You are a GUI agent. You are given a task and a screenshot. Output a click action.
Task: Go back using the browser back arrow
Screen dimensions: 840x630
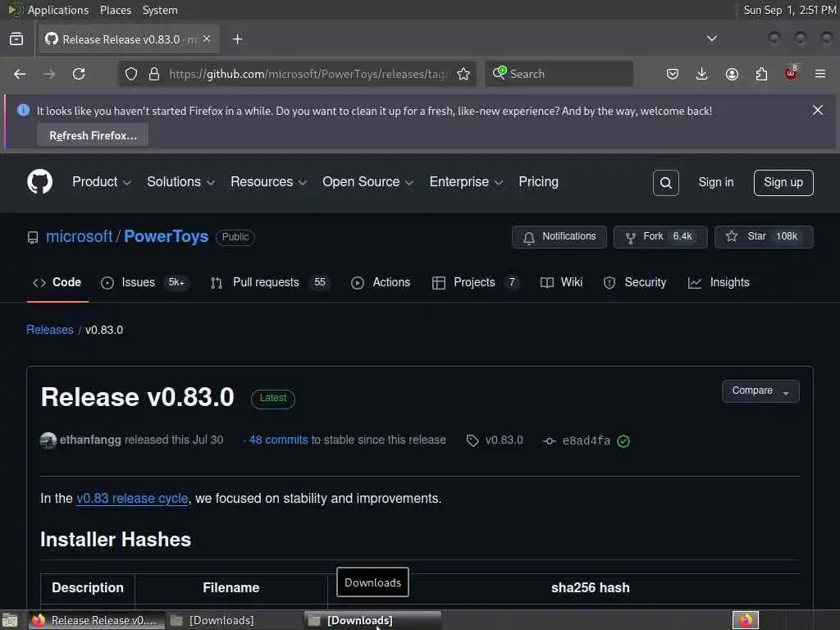(20, 74)
